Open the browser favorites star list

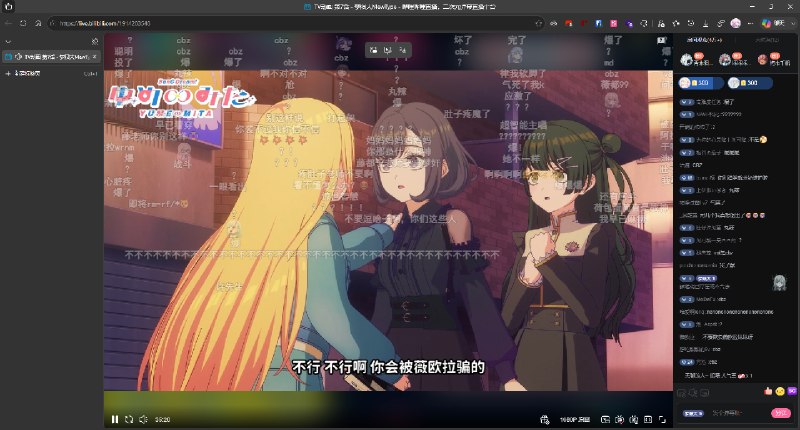pyautogui.click(x=676, y=23)
